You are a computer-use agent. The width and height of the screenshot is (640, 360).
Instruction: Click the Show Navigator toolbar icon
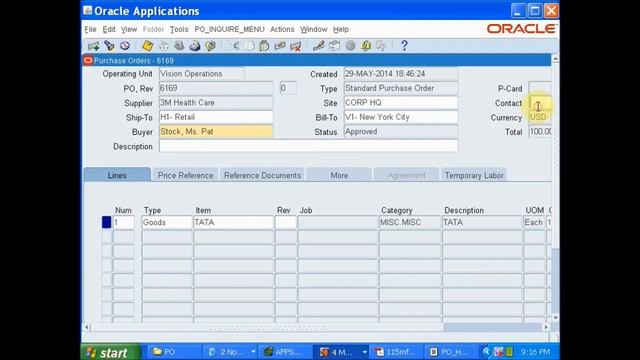(124, 46)
